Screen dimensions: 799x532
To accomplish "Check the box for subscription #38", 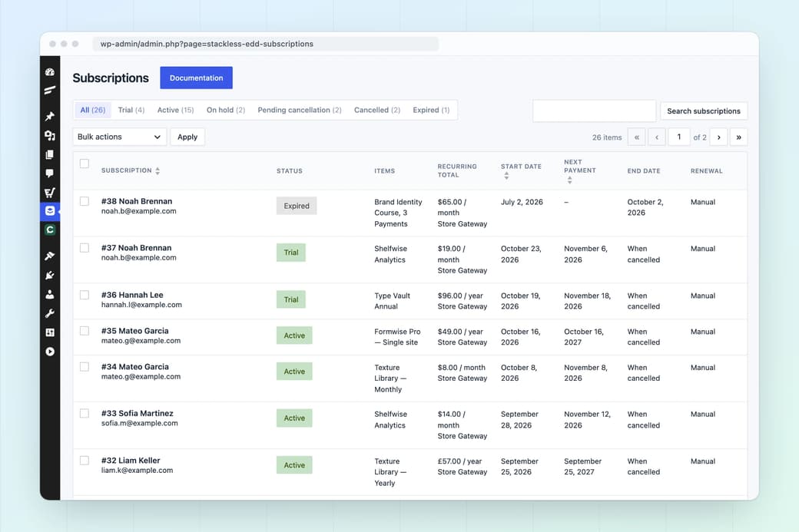I will pyautogui.click(x=85, y=201).
